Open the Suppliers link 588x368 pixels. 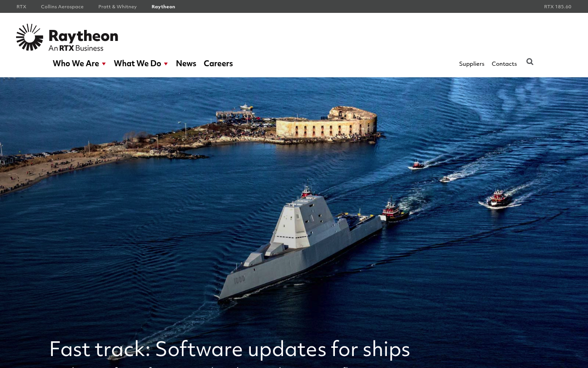tap(472, 64)
